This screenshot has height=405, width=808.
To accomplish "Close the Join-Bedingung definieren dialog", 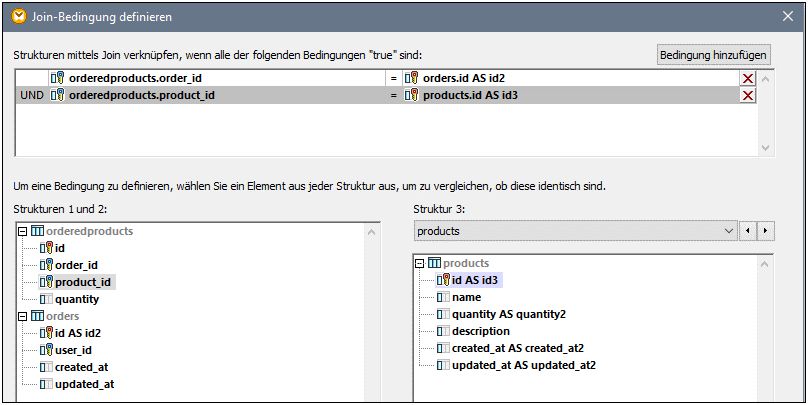I will (787, 16).
